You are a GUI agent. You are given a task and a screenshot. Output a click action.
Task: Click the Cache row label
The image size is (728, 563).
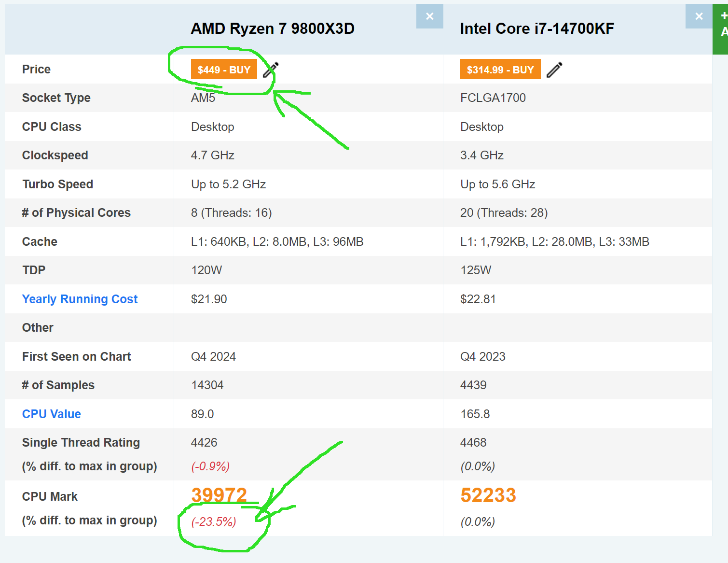pos(40,241)
